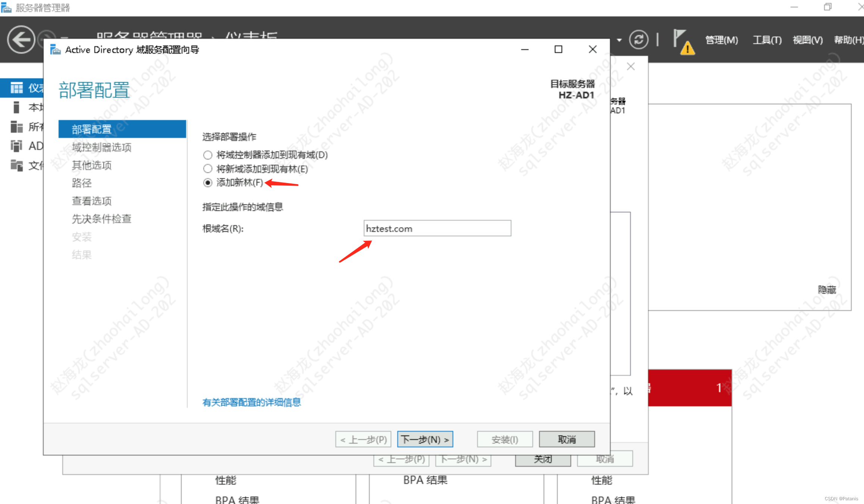864x504 pixels.
Task: Click the 取消 button in wizard
Action: click(566, 440)
